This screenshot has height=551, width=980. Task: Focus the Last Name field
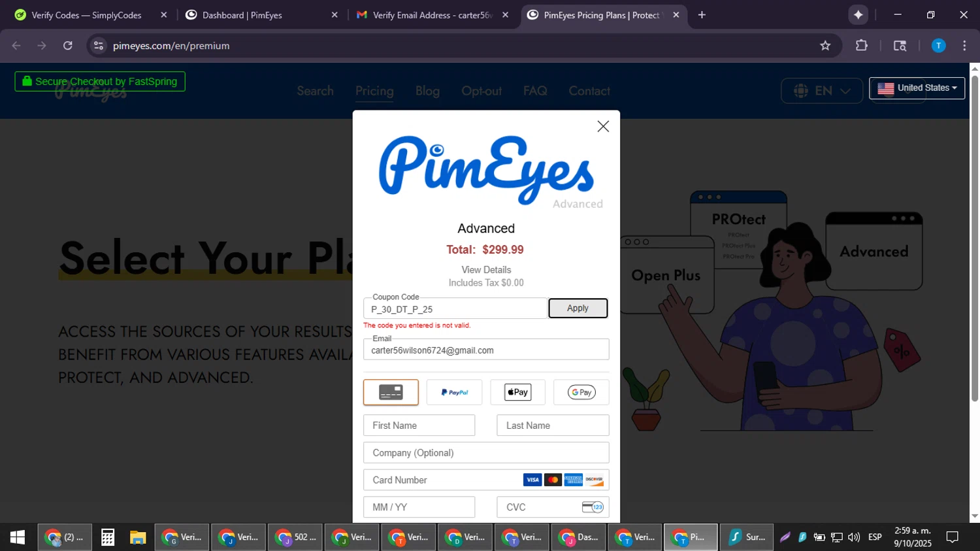click(553, 426)
